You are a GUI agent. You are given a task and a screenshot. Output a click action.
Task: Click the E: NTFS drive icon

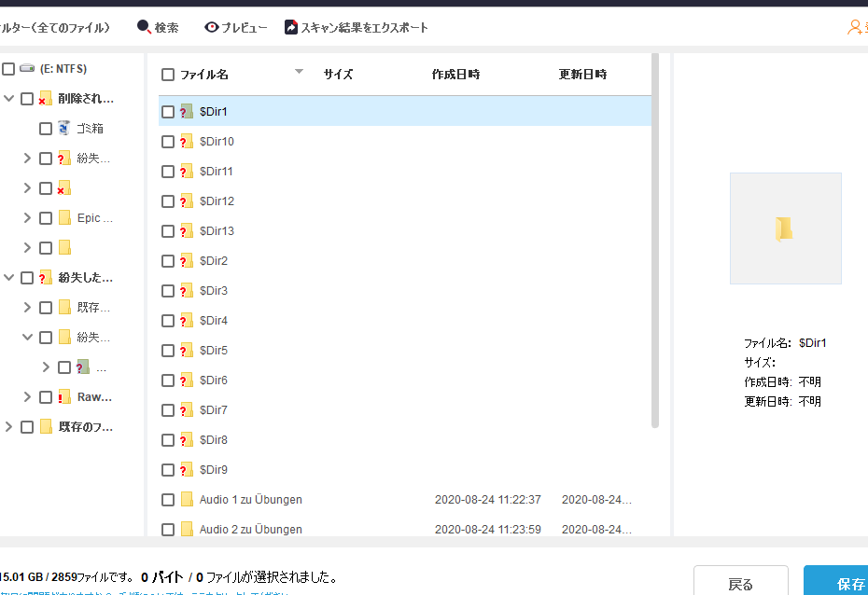click(x=27, y=69)
